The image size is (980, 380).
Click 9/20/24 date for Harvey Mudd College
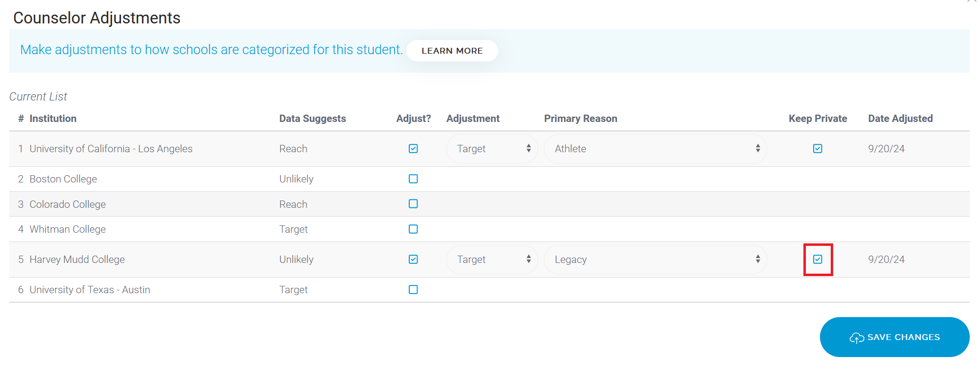click(x=886, y=260)
